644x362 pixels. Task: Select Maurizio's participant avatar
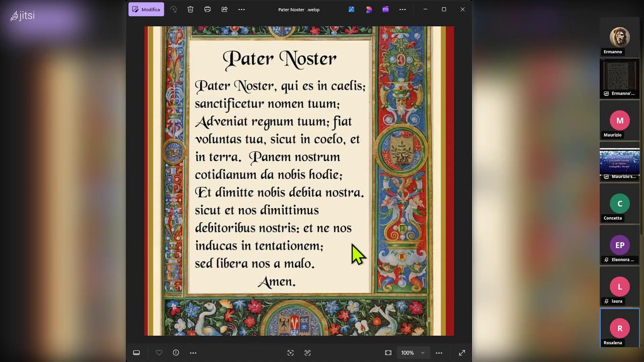pyautogui.click(x=620, y=121)
